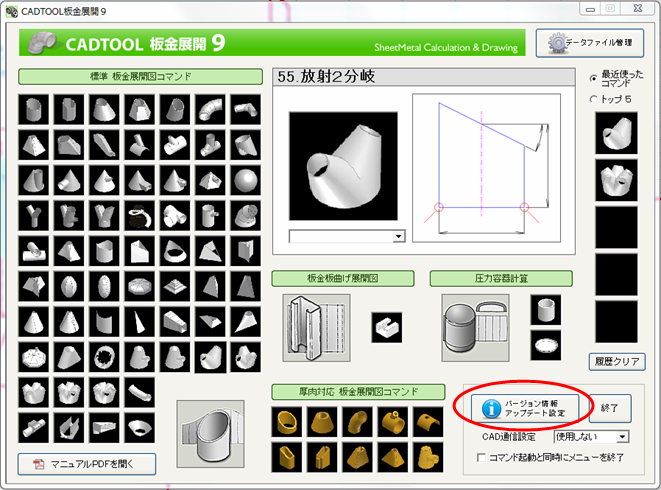Select the pipe saddle on curved surface icon
Viewport: 661px width, 490px height.
140,145
